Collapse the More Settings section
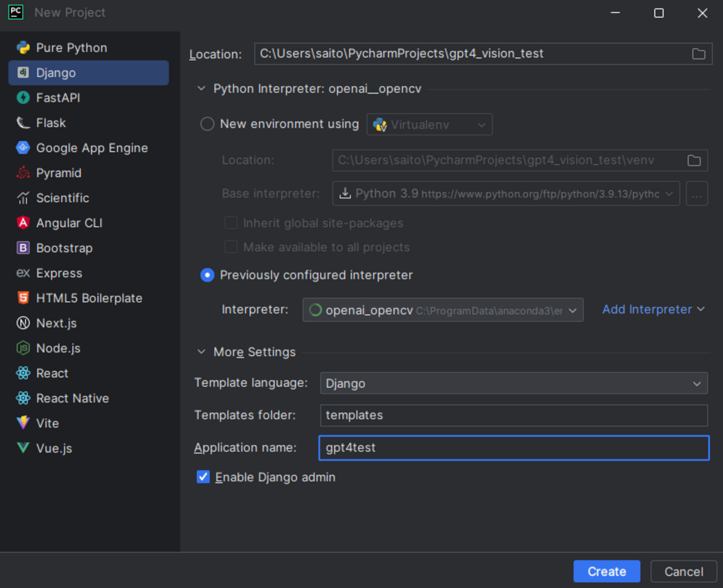This screenshot has width=723, height=588. [201, 352]
